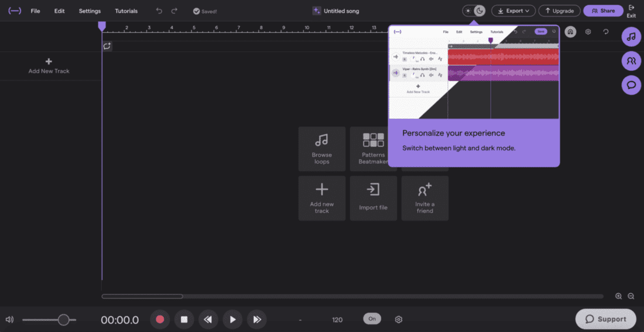Image resolution: width=644 pixels, height=332 pixels.
Task: Start recording with the red record button
Action: point(160,319)
